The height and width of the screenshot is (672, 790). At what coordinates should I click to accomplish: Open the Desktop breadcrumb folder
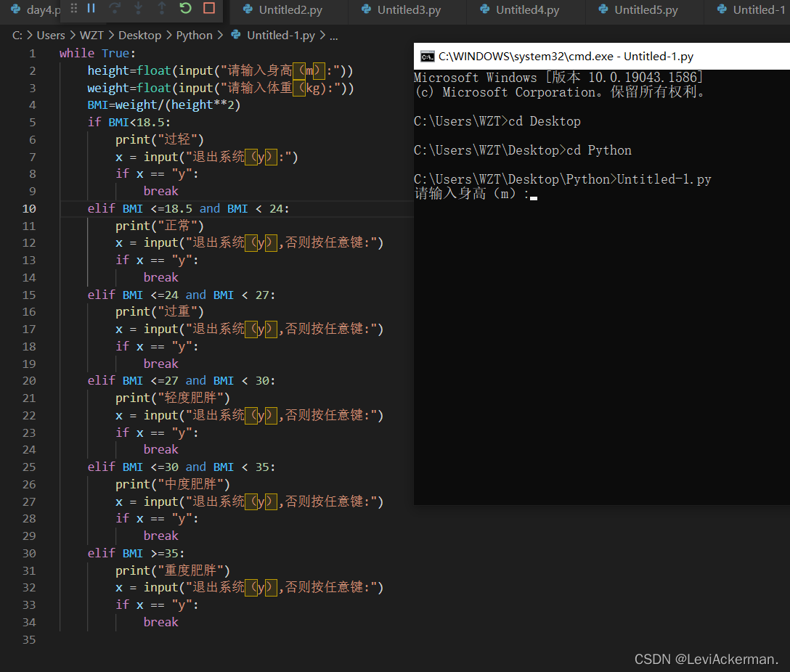[139, 36]
